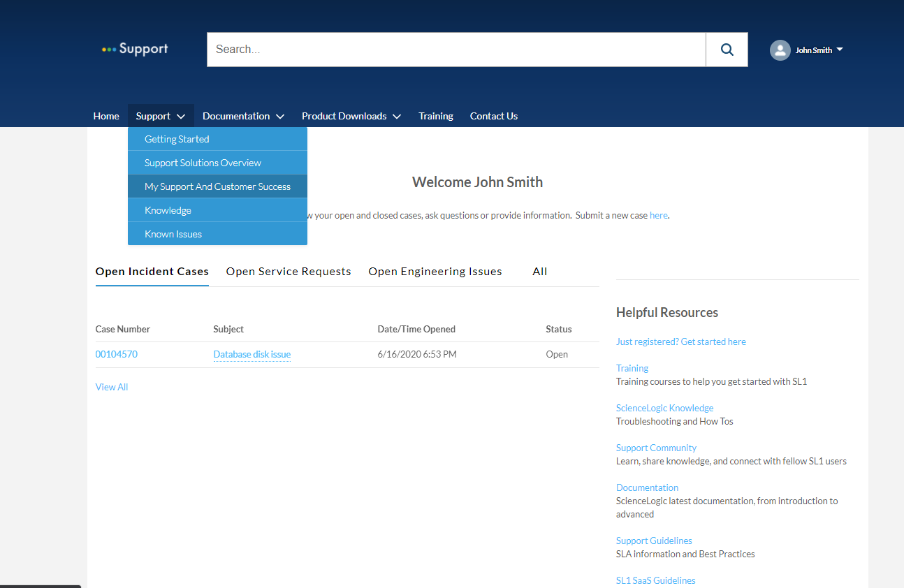The height and width of the screenshot is (588, 904).
Task: Click the search magnifier icon button
Action: click(x=727, y=50)
